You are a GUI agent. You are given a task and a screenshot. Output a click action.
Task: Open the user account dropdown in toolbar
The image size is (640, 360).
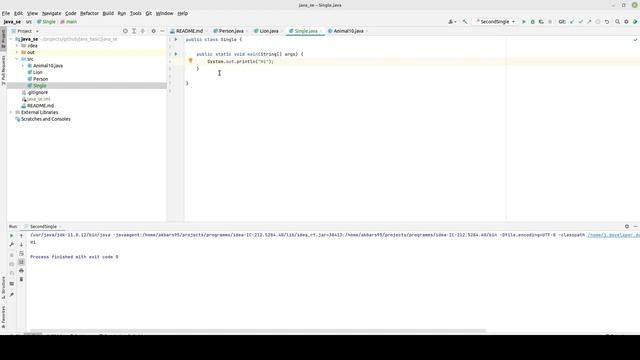452,22
